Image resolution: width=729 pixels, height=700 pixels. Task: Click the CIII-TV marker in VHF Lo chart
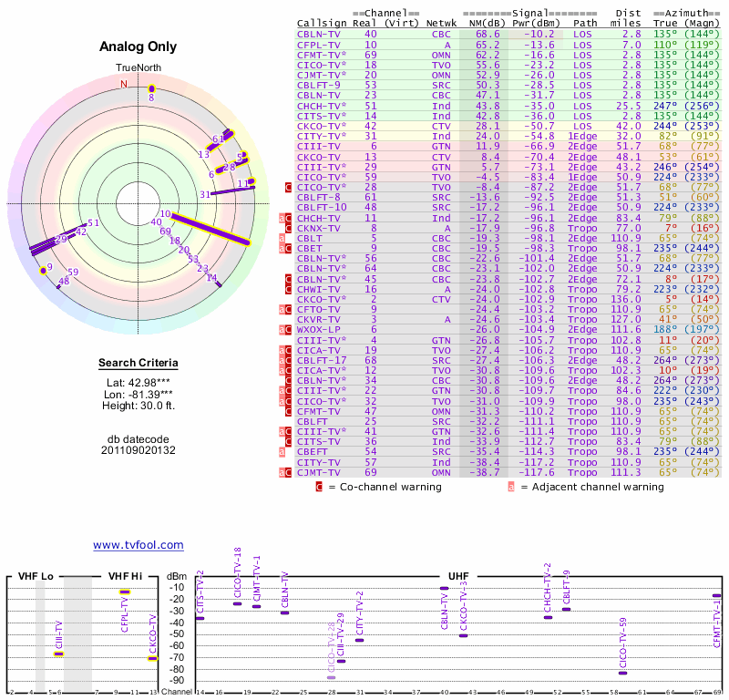pos(59,654)
